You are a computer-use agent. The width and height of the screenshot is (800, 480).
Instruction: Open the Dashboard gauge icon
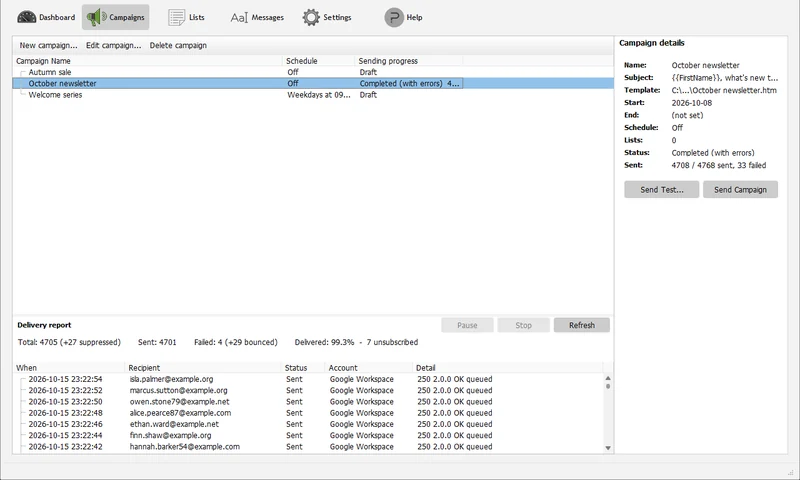point(27,17)
